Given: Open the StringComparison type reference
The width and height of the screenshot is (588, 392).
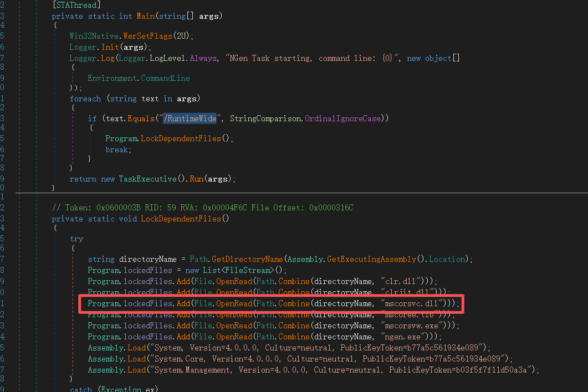Looking at the screenshot, I should (x=265, y=119).
